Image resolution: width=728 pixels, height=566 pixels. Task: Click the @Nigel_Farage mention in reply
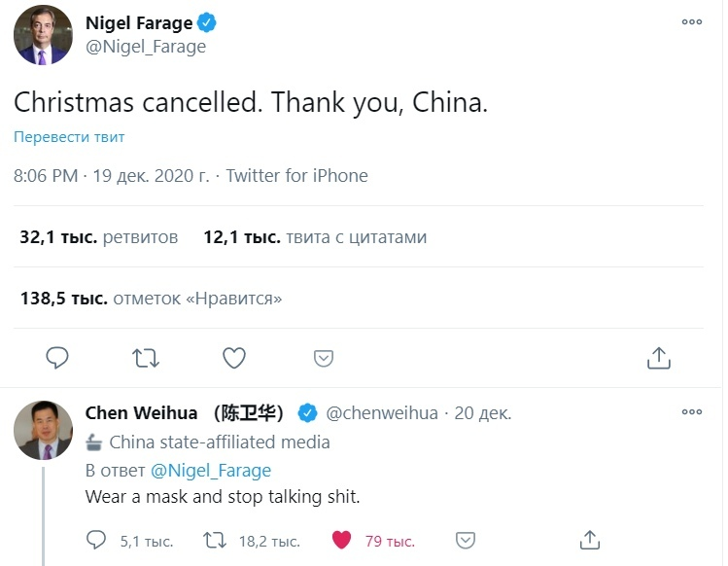pyautogui.click(x=211, y=471)
